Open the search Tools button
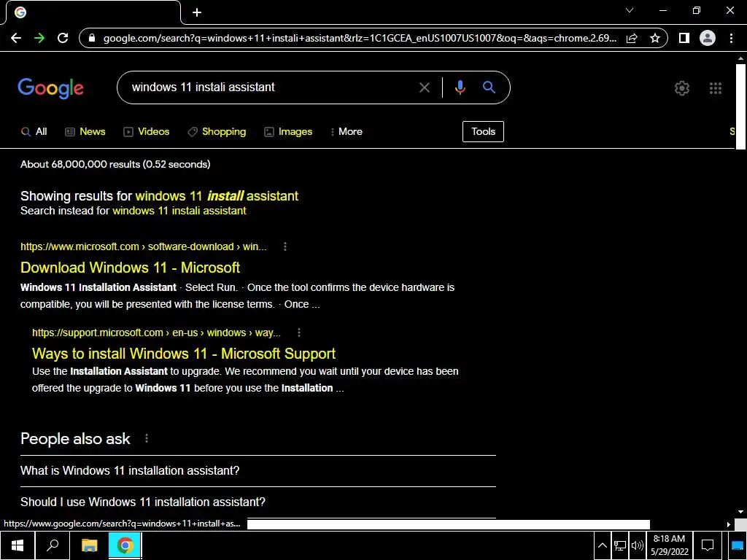Viewport: 747px width, 560px height. point(483,131)
